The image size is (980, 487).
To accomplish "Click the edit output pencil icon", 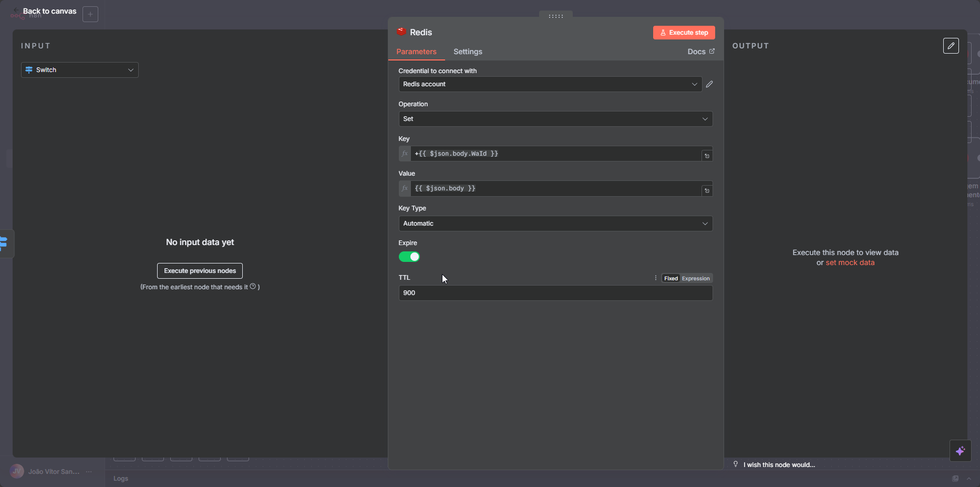I will pyautogui.click(x=951, y=46).
